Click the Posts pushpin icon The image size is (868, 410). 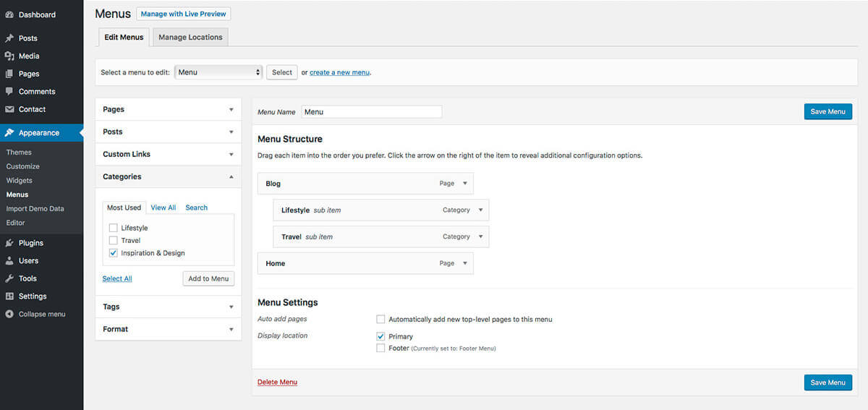(x=9, y=38)
